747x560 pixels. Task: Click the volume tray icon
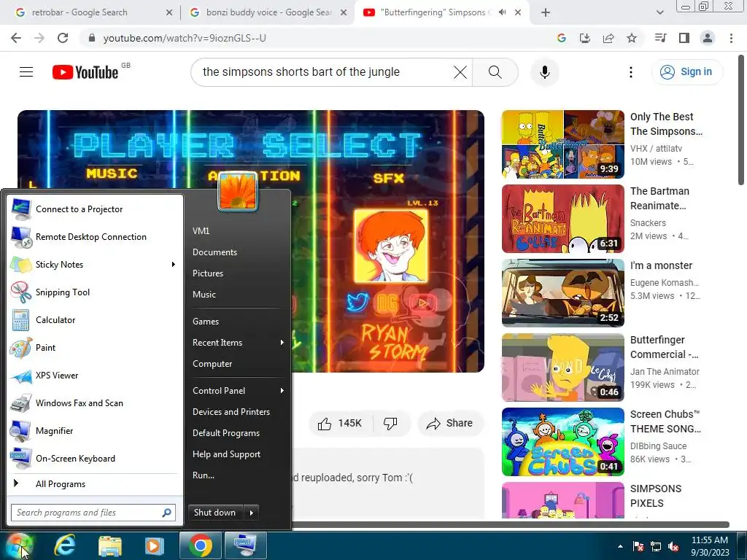673,546
